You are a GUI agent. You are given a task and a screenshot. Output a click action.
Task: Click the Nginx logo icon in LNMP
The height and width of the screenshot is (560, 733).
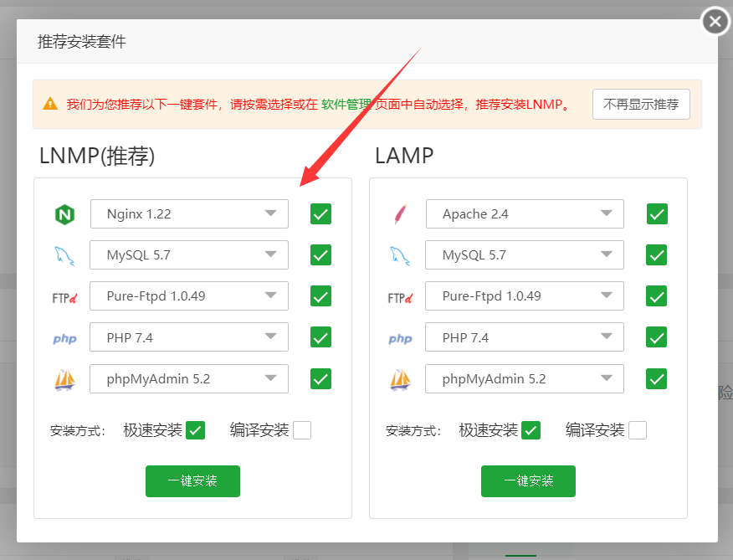tap(64, 215)
